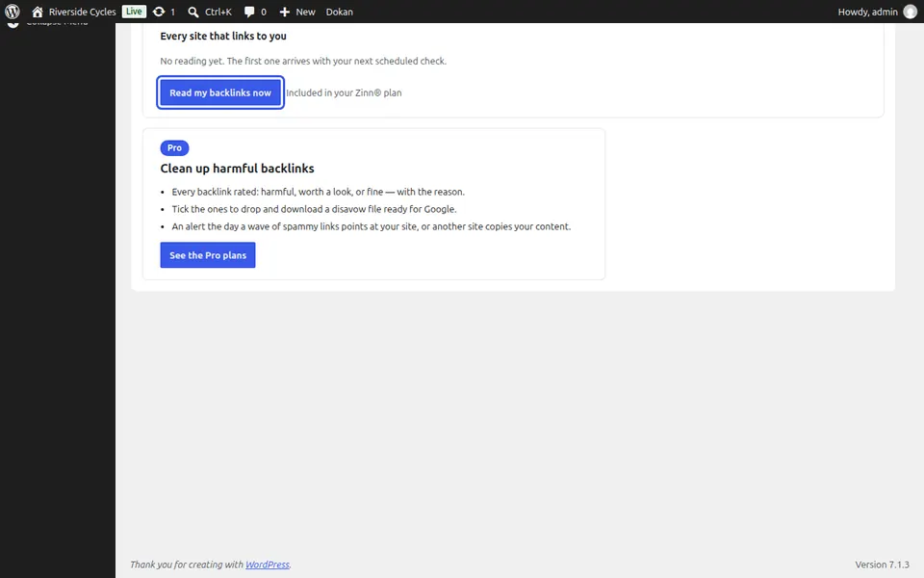Open the New content menu
The height and width of the screenshot is (578, 924).
point(305,12)
